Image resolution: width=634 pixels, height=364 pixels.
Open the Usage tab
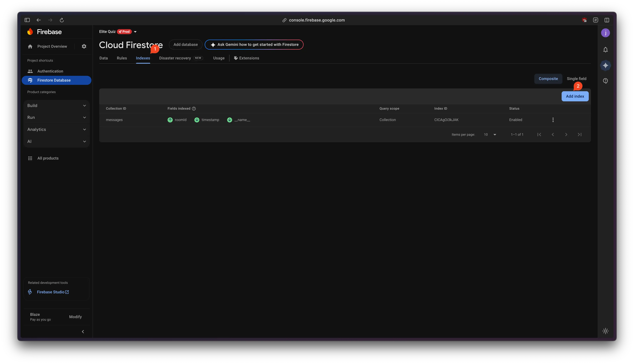click(219, 58)
